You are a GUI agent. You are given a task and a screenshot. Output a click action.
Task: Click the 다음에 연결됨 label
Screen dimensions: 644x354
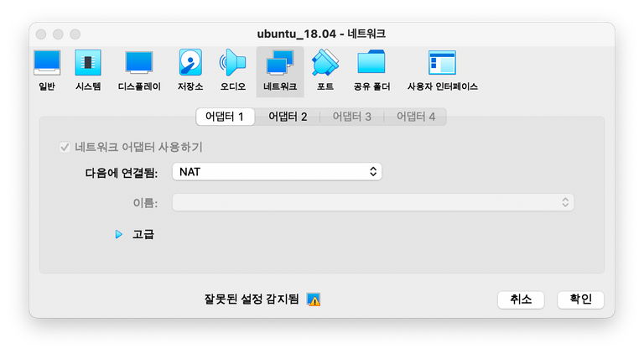click(x=122, y=173)
